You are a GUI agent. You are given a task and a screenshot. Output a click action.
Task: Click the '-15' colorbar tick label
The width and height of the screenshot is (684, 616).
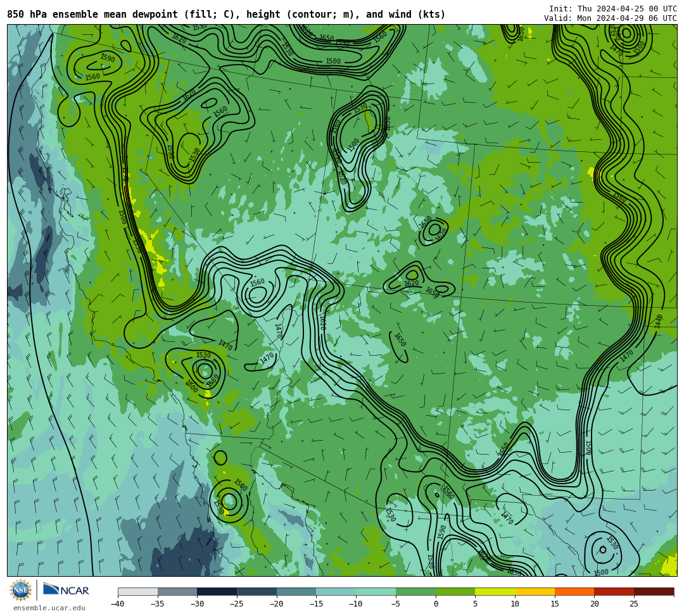coord(316,604)
